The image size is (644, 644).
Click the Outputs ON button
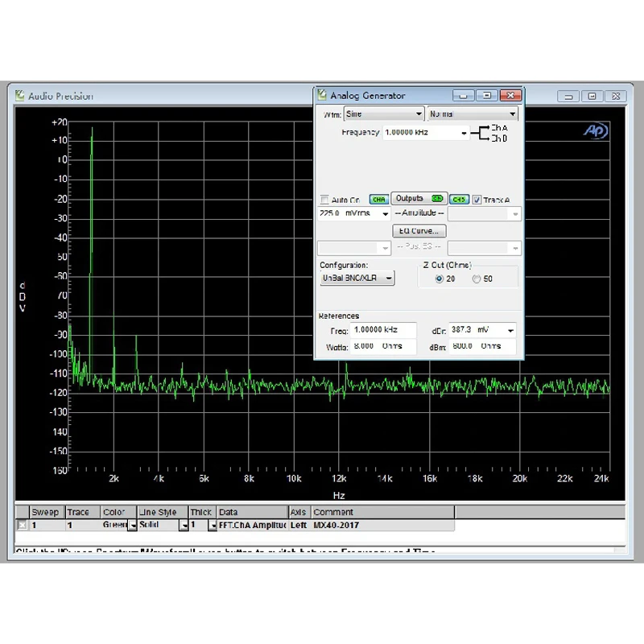coord(419,198)
